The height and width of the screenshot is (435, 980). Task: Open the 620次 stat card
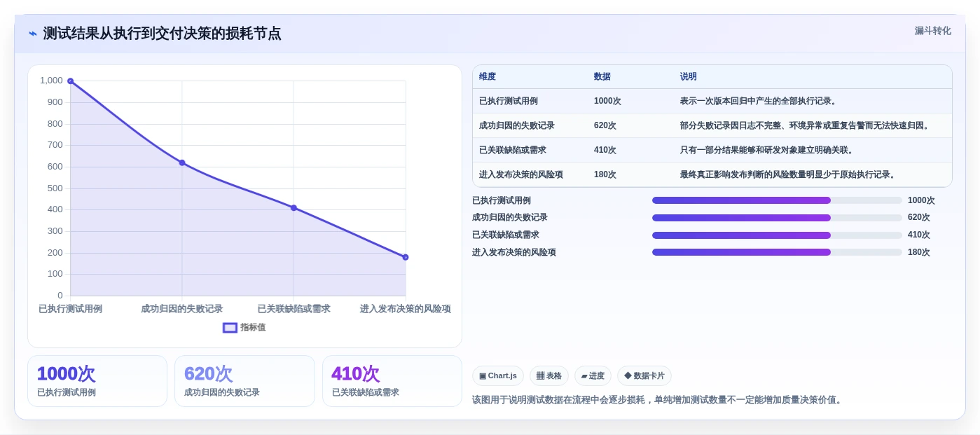click(244, 381)
